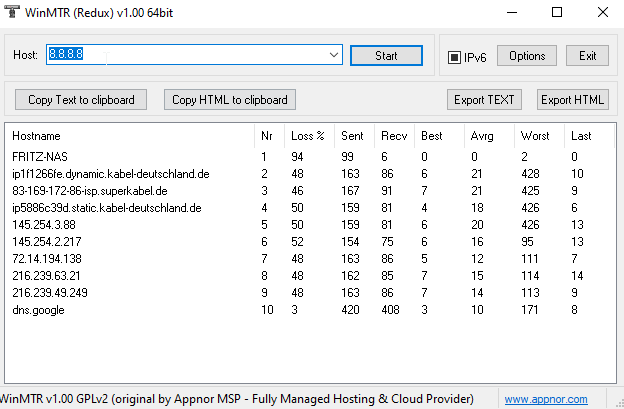The height and width of the screenshot is (409, 624).
Task: Click the Exit button
Action: click(586, 56)
